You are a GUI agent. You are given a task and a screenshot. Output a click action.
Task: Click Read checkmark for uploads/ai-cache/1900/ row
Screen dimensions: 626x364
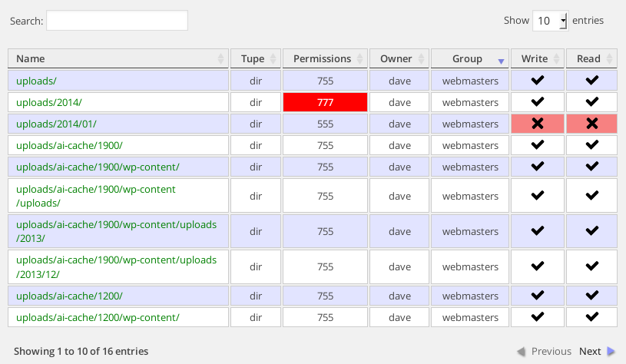tap(591, 145)
